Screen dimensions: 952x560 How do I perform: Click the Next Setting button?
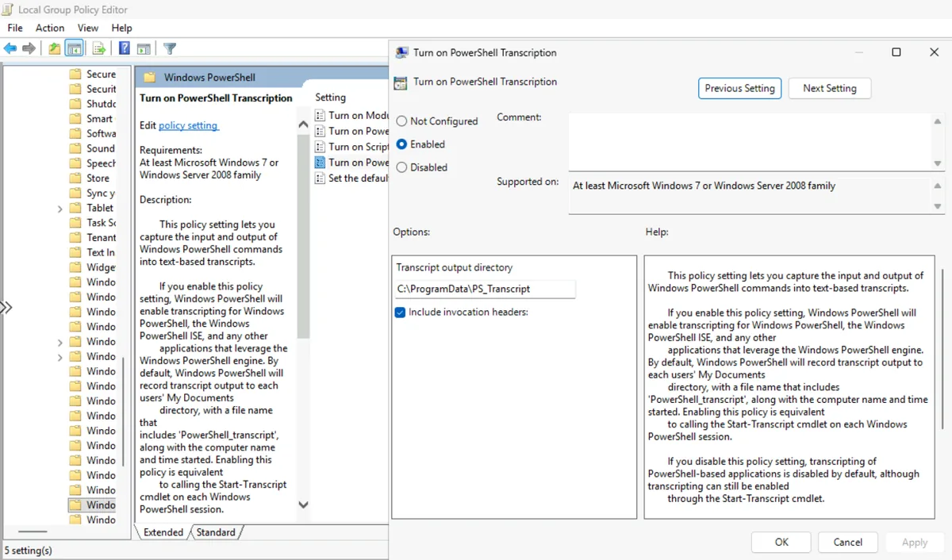tap(829, 88)
